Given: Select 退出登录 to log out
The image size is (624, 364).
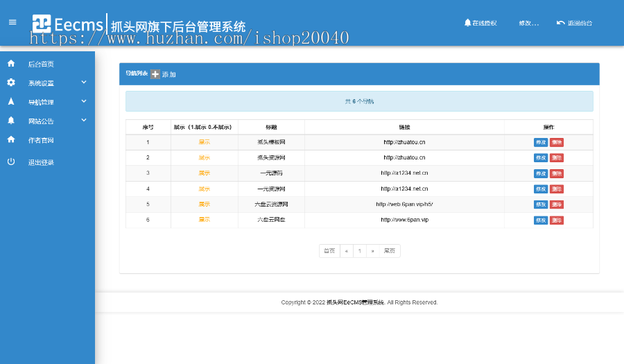Looking at the screenshot, I should (x=41, y=162).
